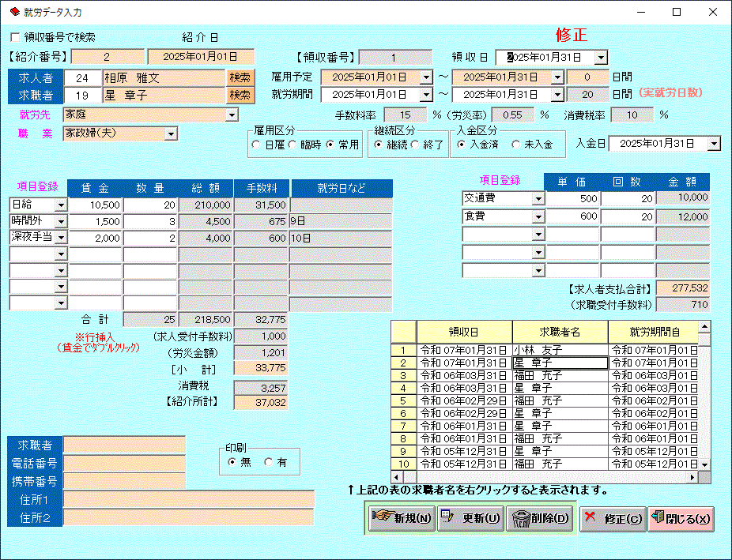Open the 食費 expense item dropdown
732x560 pixels.
538,217
